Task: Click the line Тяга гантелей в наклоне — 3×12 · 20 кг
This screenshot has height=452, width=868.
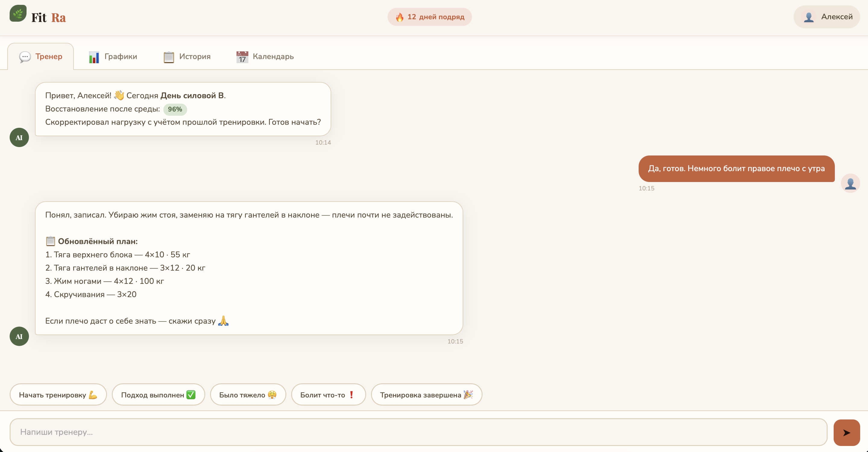Action: coord(125,268)
